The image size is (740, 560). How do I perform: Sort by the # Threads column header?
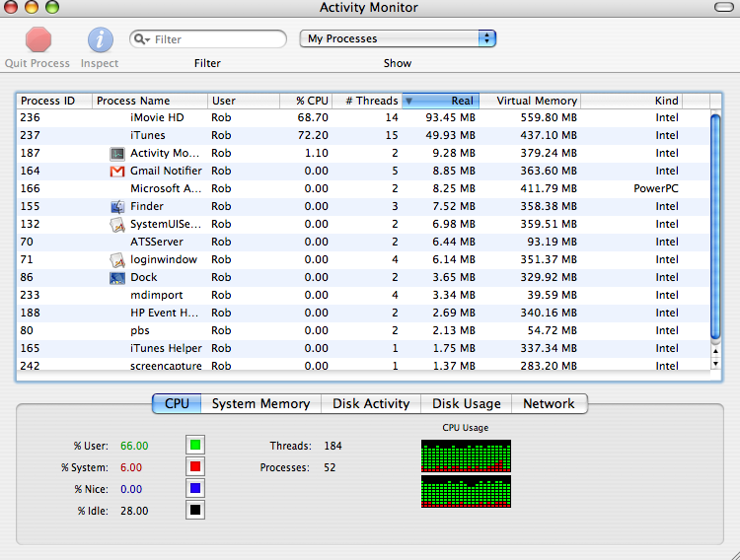coord(367,101)
